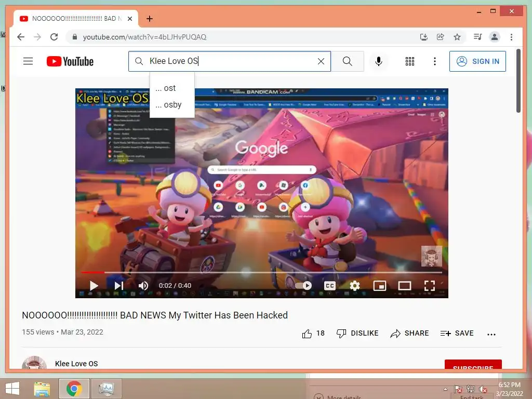Screen dimensions: 532x399
Task: Open Chrome profile avatar
Action: (495, 37)
